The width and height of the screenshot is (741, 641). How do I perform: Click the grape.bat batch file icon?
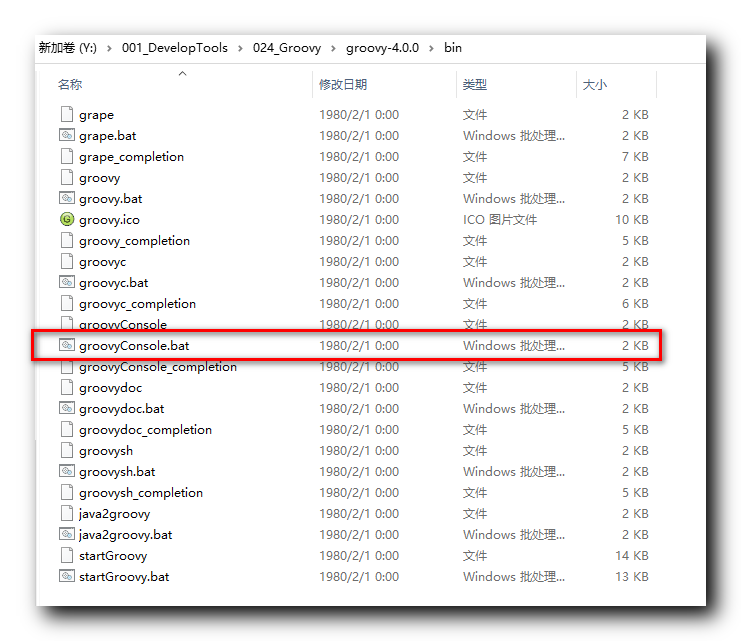tap(67, 135)
